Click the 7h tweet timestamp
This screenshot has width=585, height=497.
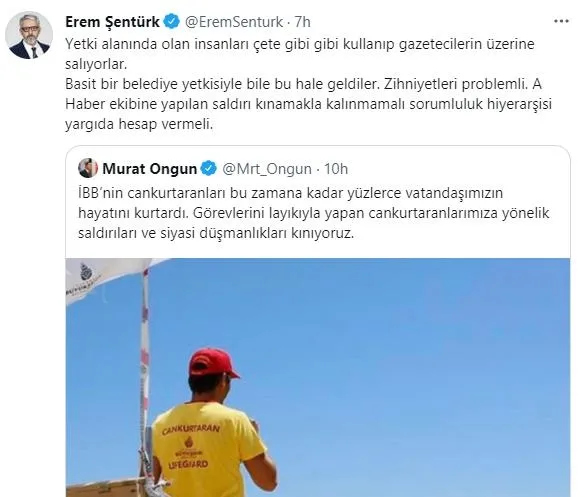(302, 22)
